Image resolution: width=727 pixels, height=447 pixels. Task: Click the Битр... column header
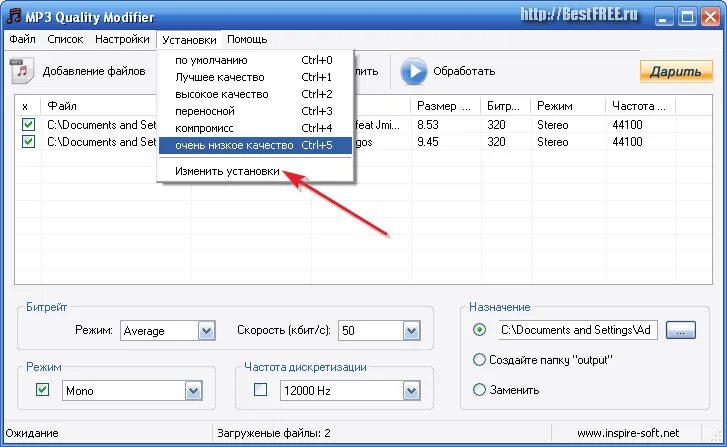[x=505, y=106]
